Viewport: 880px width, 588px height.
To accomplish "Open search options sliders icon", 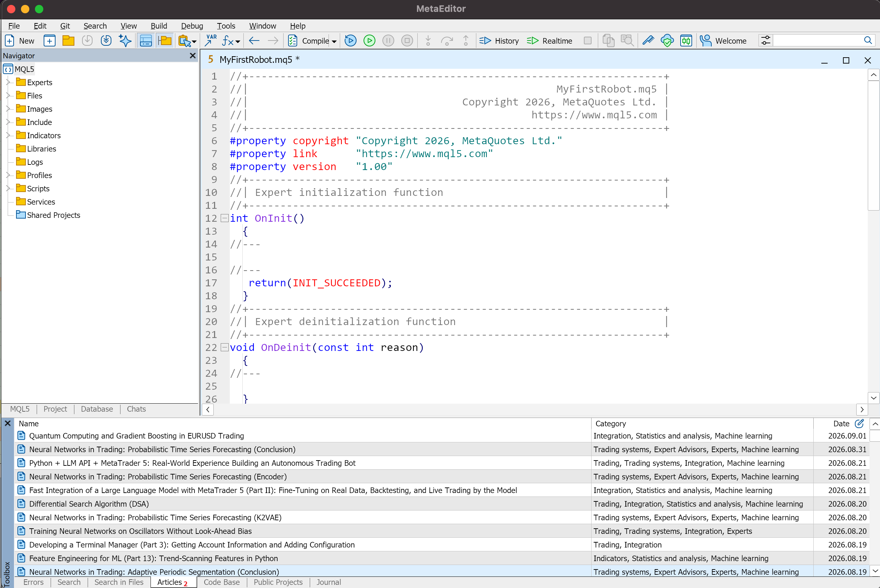I will [766, 41].
